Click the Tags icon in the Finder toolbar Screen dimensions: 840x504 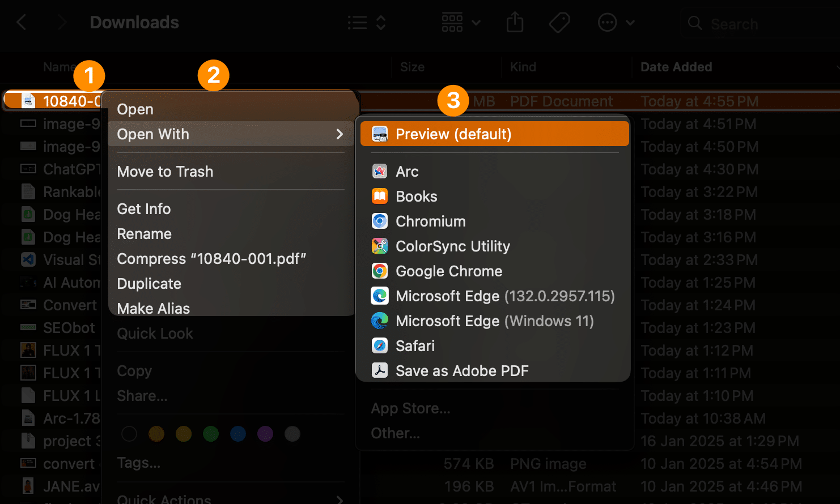click(x=559, y=23)
